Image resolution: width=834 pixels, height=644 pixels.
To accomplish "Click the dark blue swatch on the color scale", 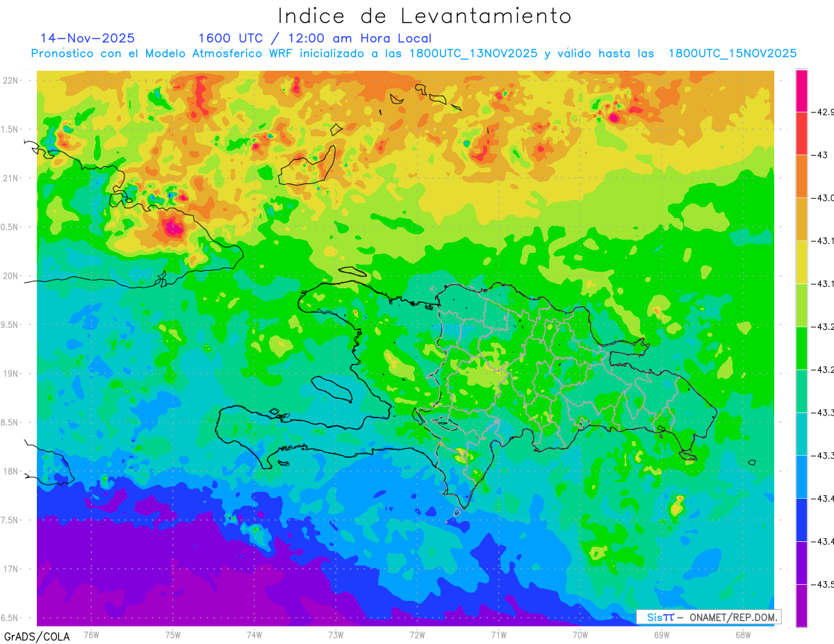I will (801, 520).
